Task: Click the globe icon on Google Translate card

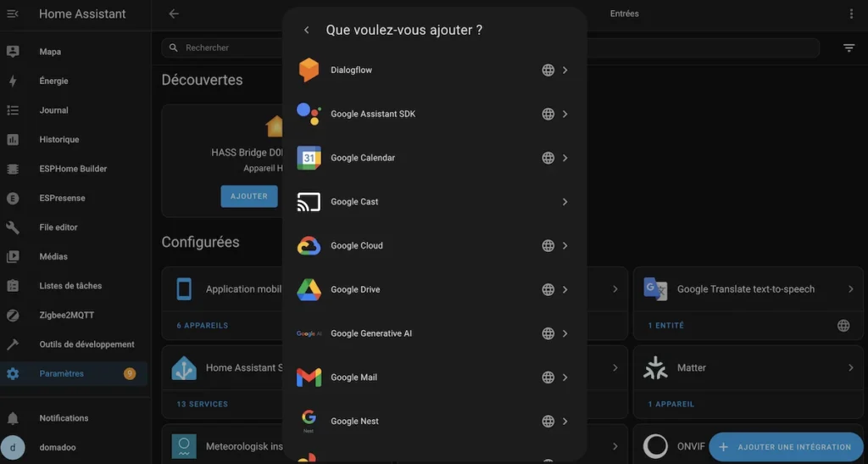Action: [843, 326]
